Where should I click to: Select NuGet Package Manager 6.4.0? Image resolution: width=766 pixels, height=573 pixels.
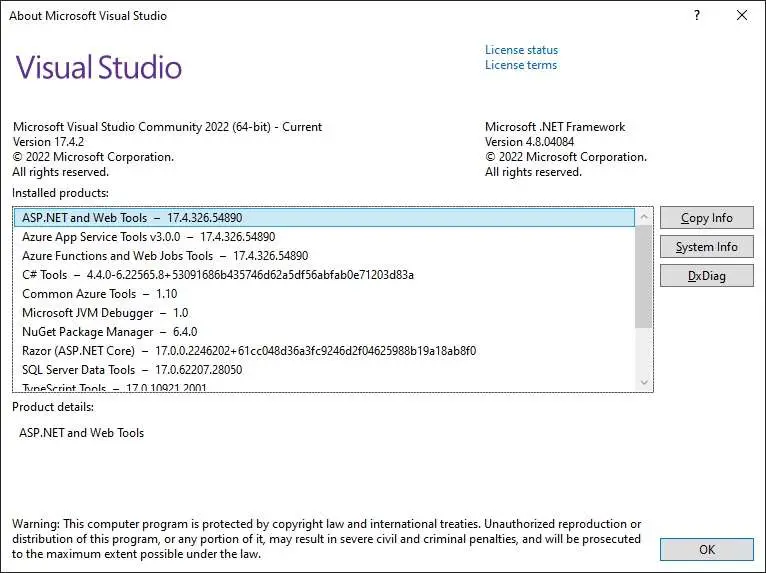[324, 332]
